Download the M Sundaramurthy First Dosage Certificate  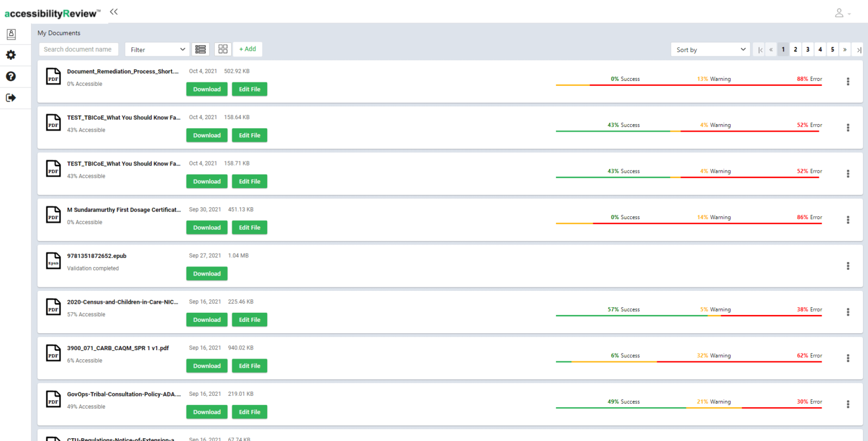coord(207,228)
